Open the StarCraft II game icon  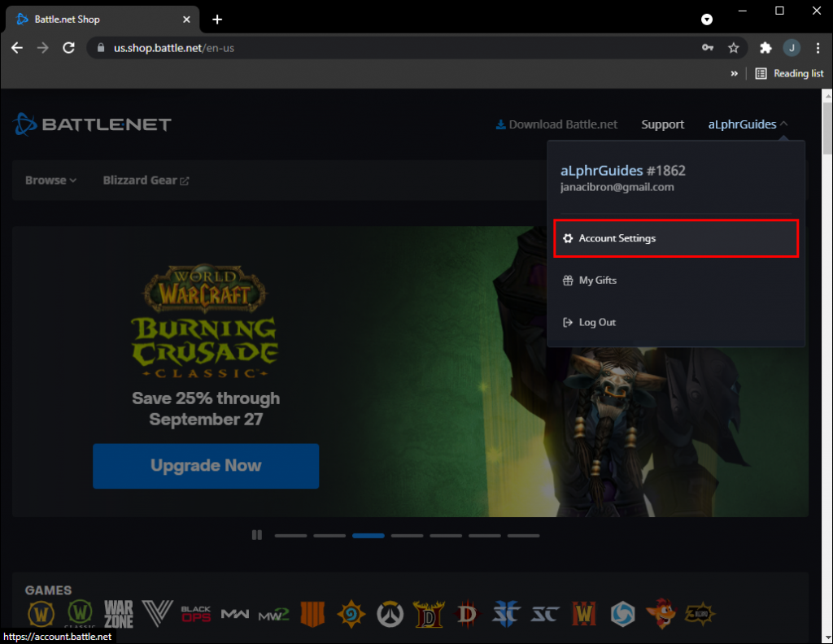[506, 614]
